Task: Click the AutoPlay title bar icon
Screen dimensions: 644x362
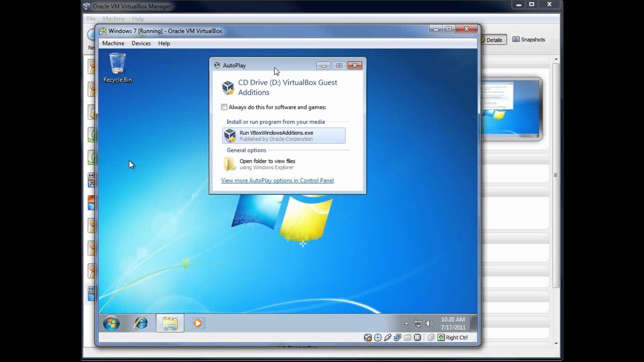Action: coord(217,65)
